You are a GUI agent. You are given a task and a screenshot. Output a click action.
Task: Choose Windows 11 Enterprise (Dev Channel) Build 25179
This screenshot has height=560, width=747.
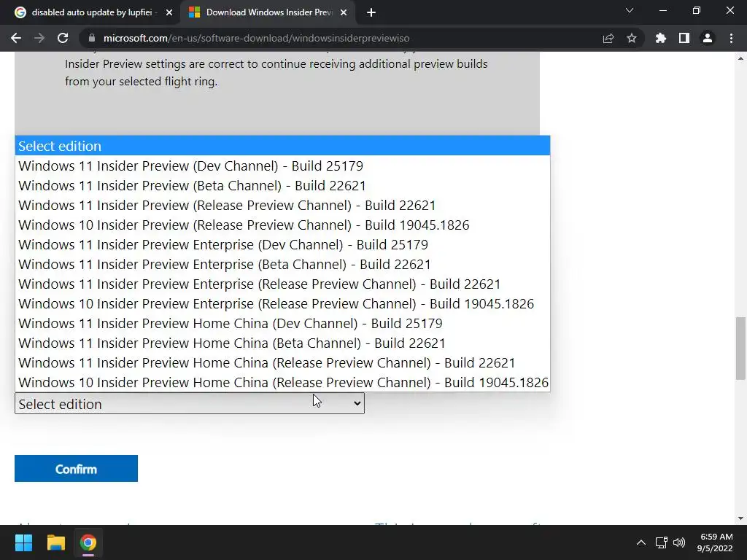coord(282,244)
